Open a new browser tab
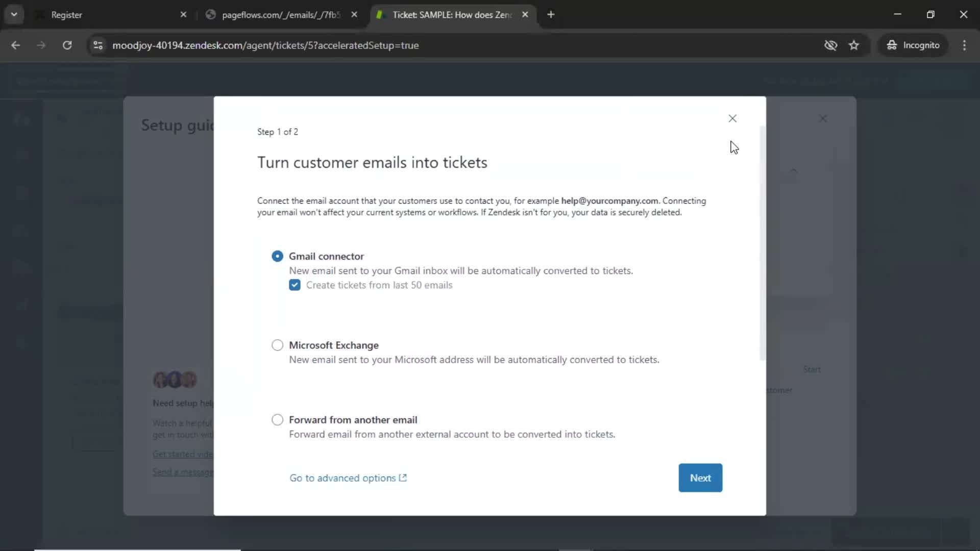The image size is (980, 551). [x=551, y=15]
